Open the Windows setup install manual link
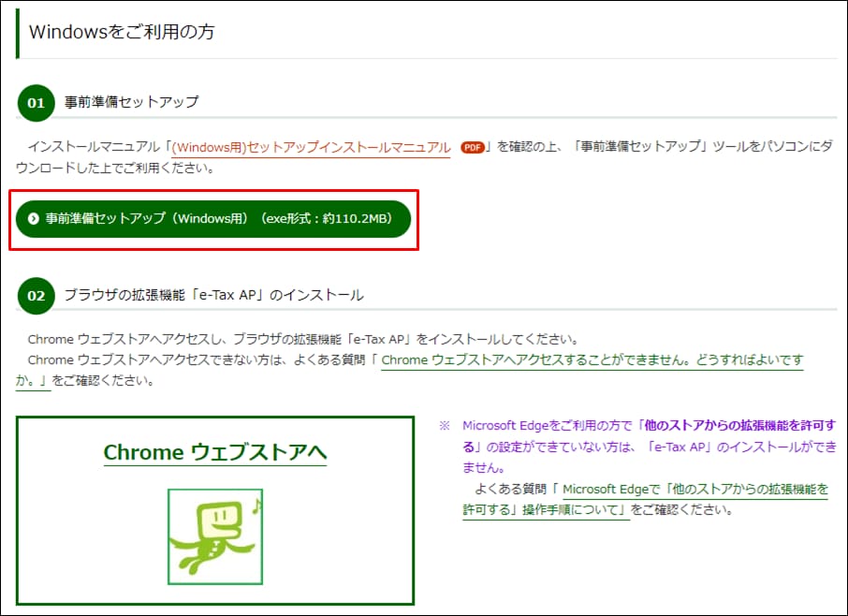The image size is (848, 616). coord(311,147)
